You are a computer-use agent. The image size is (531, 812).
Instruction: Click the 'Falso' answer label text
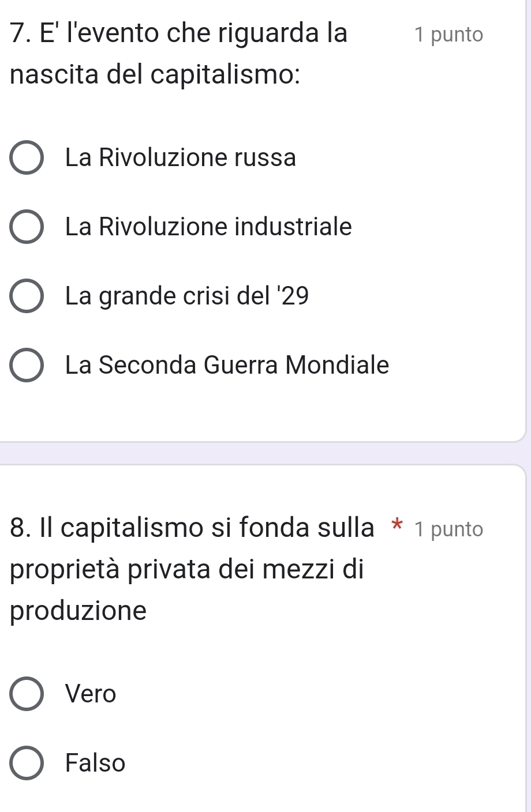[95, 764]
